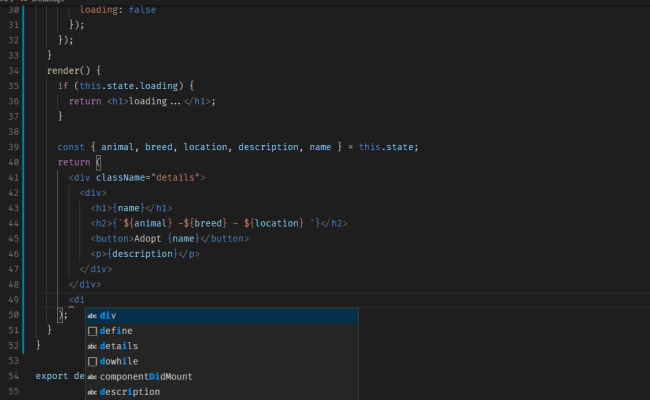This screenshot has width=650, height=400.
Task: Click the 'breed' variable on line 39
Action: click(x=159, y=147)
